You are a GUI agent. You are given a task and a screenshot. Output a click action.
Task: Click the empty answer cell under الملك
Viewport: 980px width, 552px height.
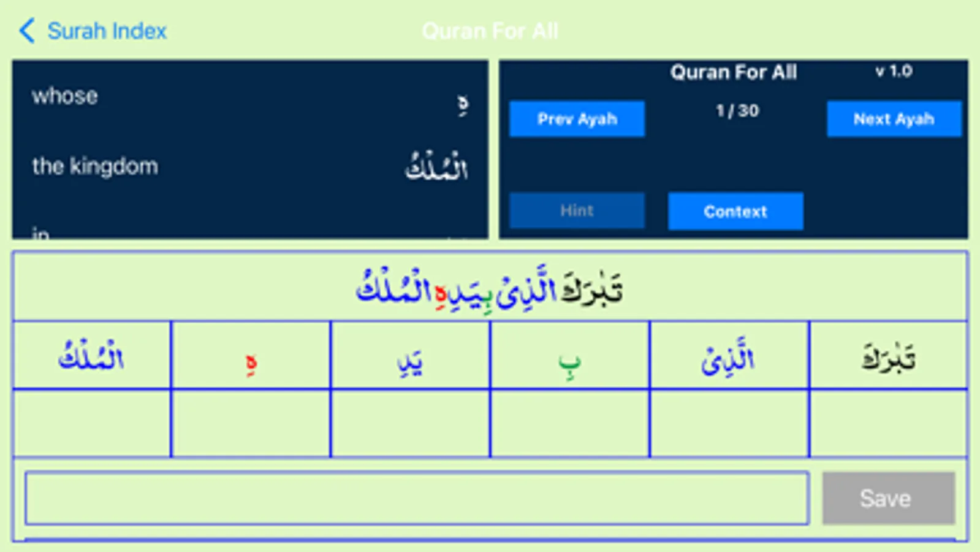(92, 423)
